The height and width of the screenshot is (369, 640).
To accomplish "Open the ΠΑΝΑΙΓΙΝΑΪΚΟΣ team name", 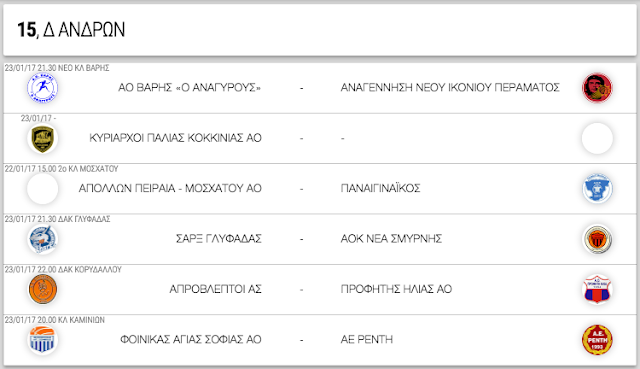I will tap(380, 189).
